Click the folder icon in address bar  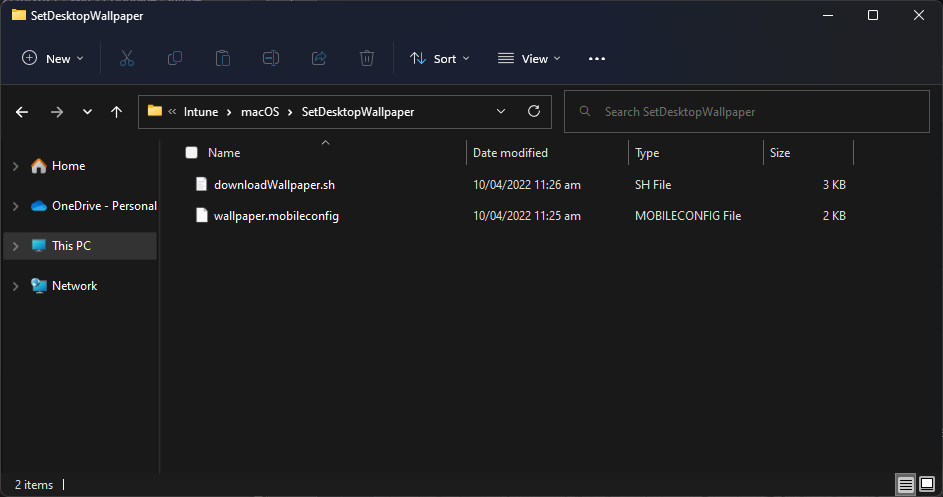[155, 111]
